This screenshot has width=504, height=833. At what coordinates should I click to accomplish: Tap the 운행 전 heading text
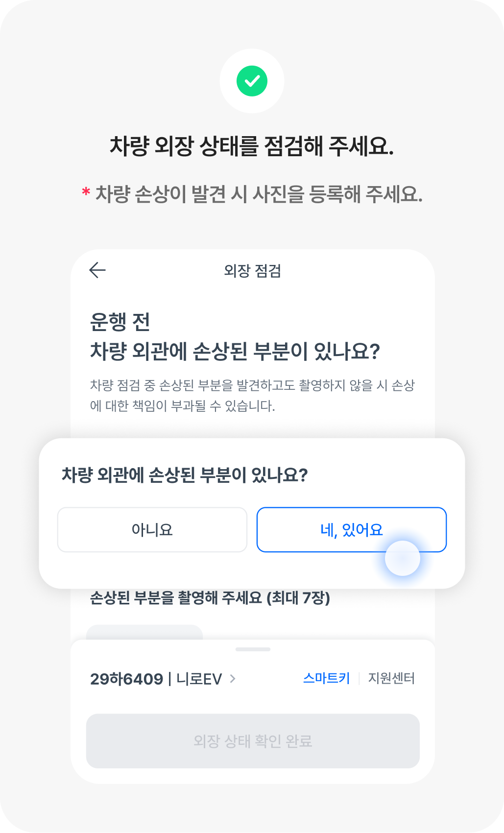coord(120,322)
